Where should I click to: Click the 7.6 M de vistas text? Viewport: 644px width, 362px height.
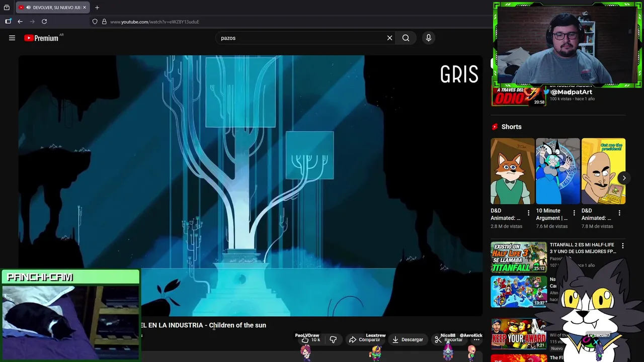tap(552, 226)
